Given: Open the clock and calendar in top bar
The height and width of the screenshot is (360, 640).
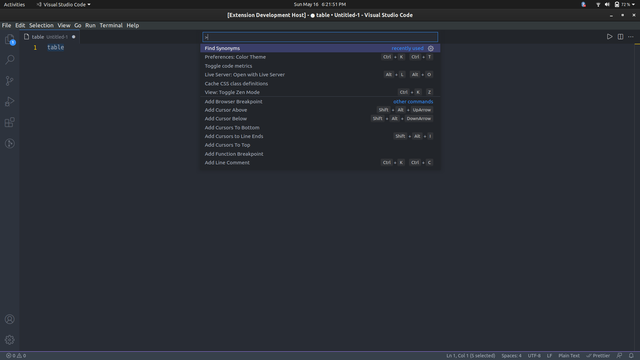Looking at the screenshot, I should [x=320, y=4].
